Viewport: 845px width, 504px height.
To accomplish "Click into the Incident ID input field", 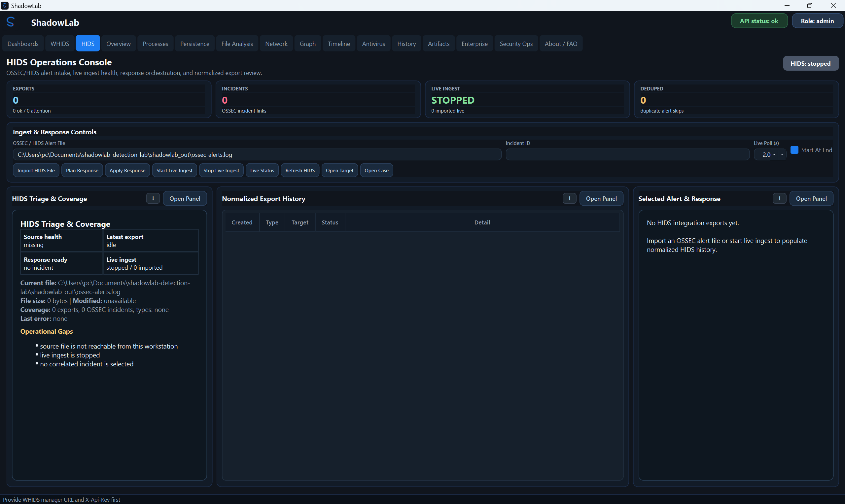I will coord(627,154).
